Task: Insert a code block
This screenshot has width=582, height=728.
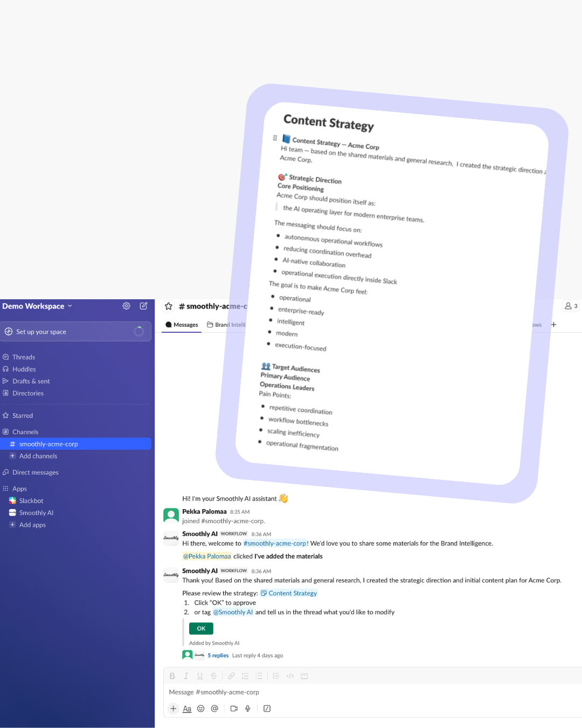Action: pos(304,676)
